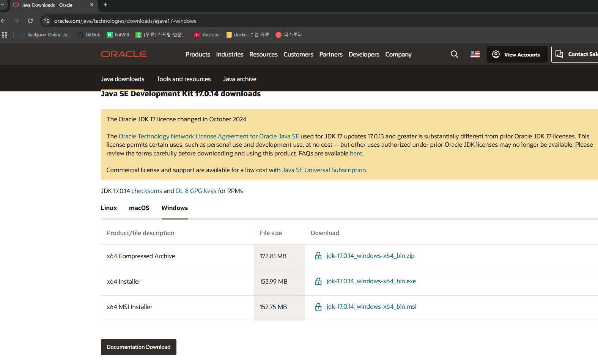Switch to the Linux tab
This screenshot has width=598, height=364.
(109, 208)
